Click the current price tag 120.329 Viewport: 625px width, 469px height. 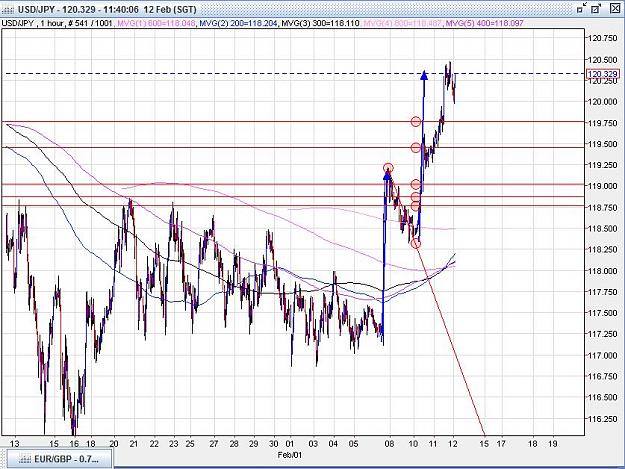(x=603, y=74)
